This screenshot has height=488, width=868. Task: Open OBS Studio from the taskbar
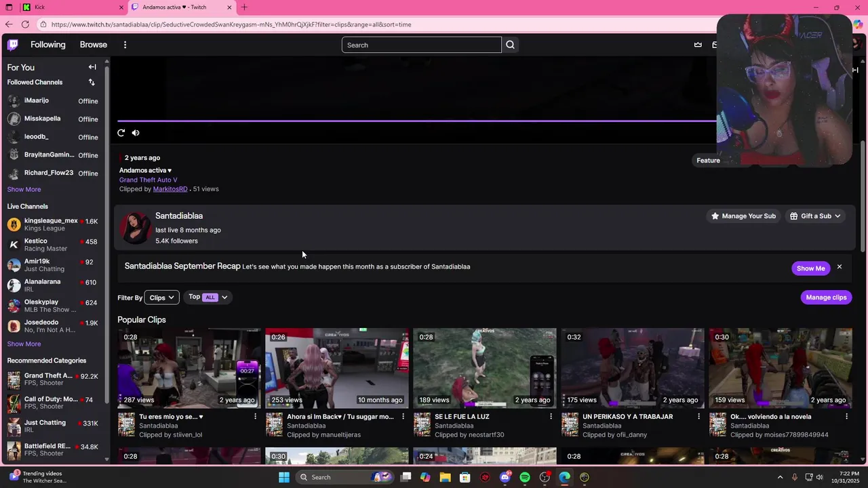(545, 477)
